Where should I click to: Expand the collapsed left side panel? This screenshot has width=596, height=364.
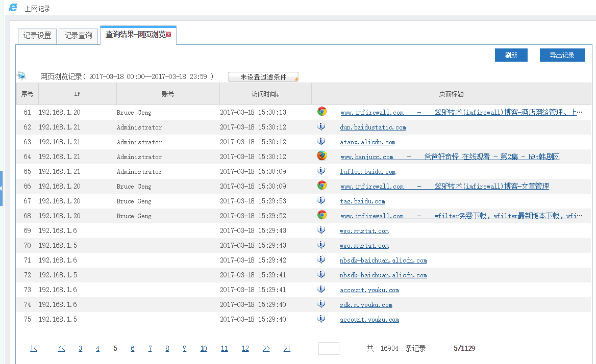(x=2, y=188)
